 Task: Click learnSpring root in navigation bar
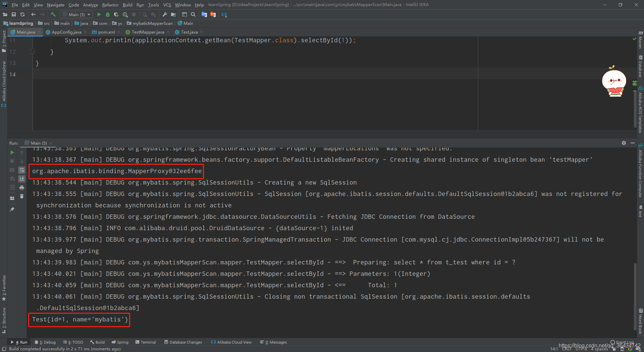tap(18, 23)
